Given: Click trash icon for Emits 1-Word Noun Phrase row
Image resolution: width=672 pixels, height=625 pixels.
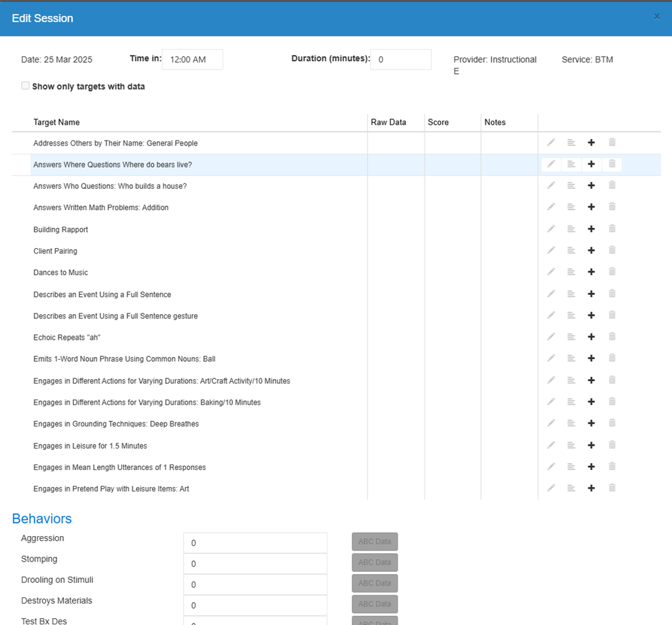Looking at the screenshot, I should click(612, 358).
